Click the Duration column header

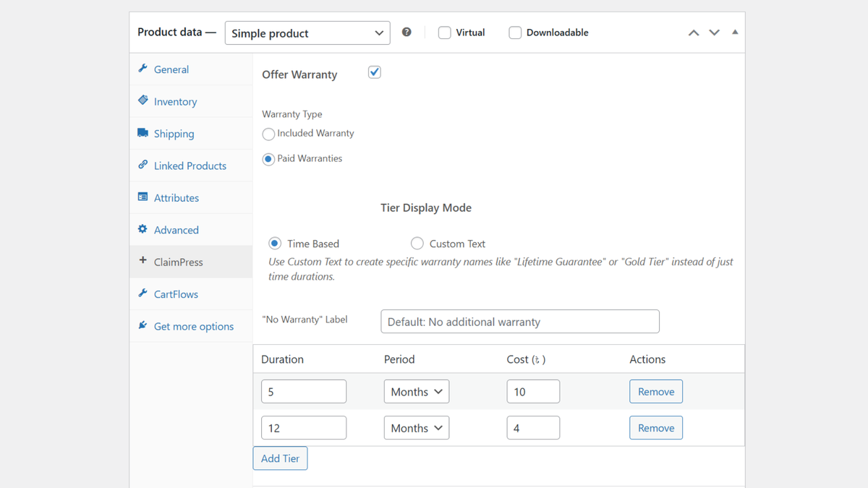(282, 359)
